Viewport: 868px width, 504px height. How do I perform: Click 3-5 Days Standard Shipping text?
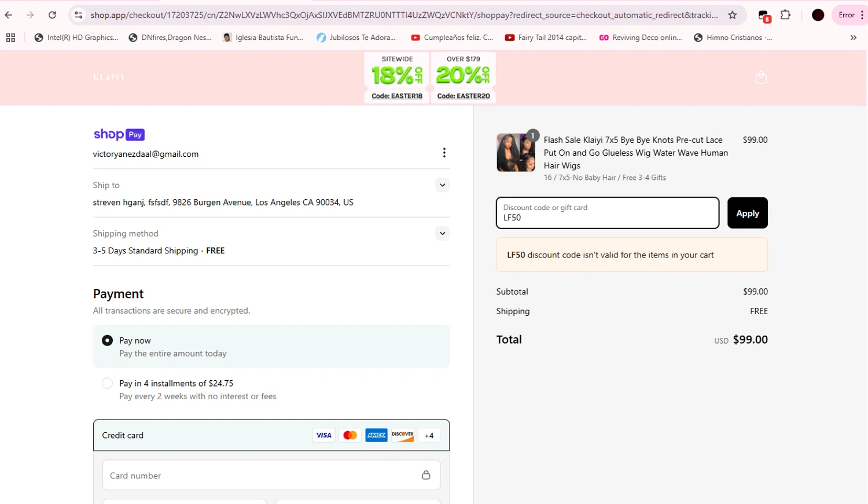click(145, 251)
